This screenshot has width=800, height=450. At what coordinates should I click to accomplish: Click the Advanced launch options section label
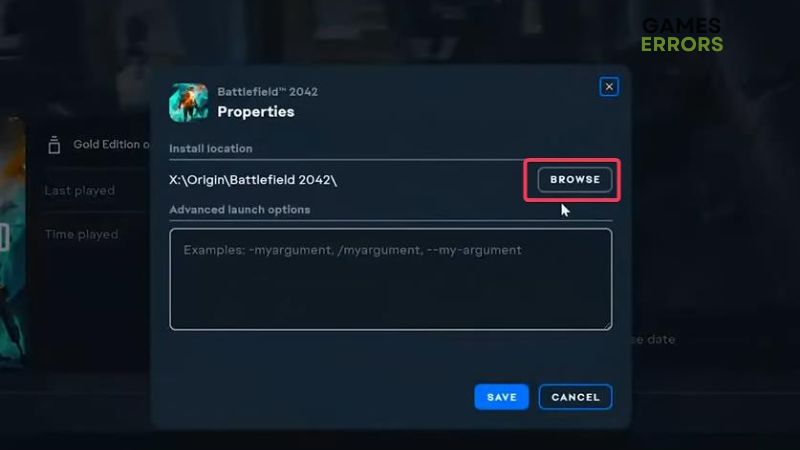pyautogui.click(x=239, y=210)
